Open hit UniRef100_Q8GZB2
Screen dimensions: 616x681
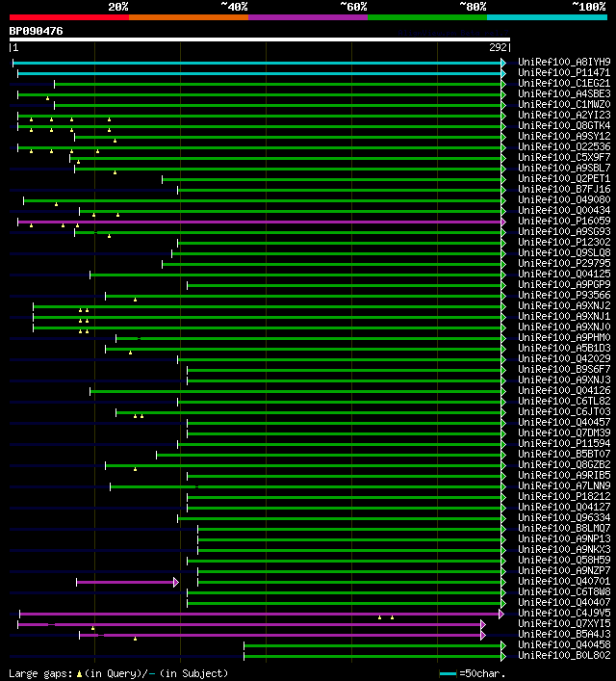pos(564,464)
